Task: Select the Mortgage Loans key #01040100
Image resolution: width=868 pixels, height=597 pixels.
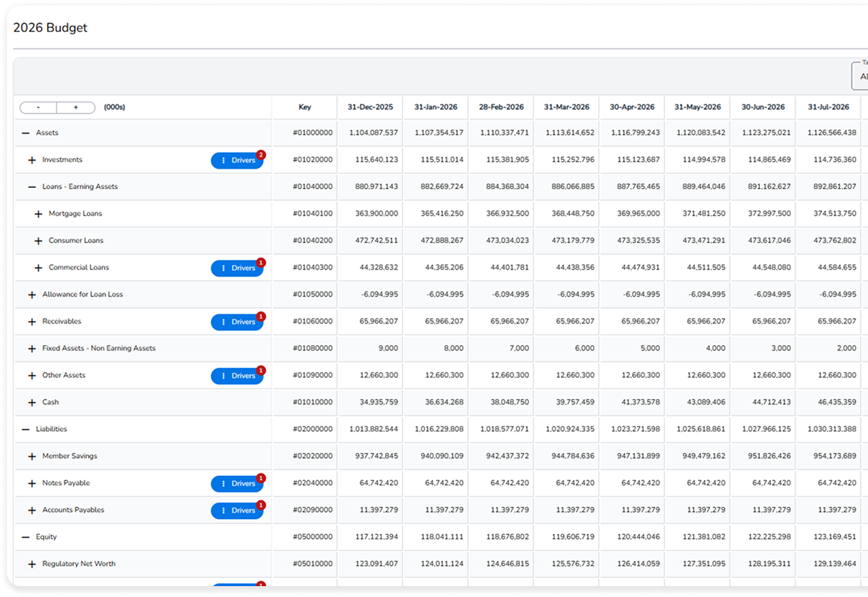Action: click(313, 214)
